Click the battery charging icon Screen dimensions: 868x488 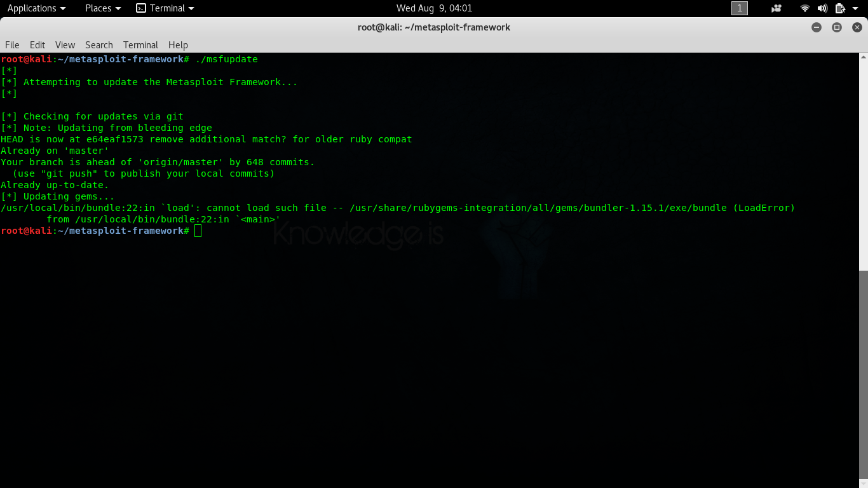coord(839,8)
